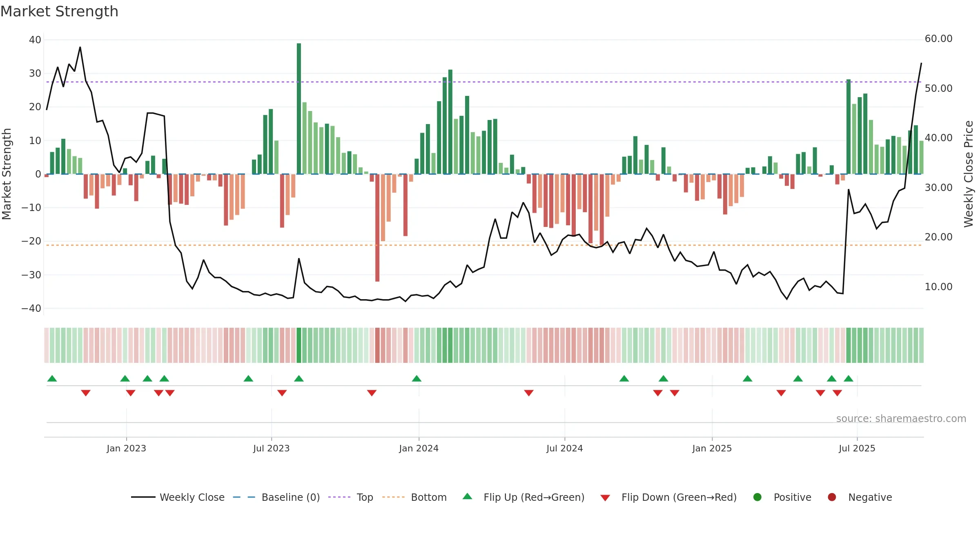Click the vertical Market Strength axis title
This screenshot has width=980, height=551.
click(7, 174)
